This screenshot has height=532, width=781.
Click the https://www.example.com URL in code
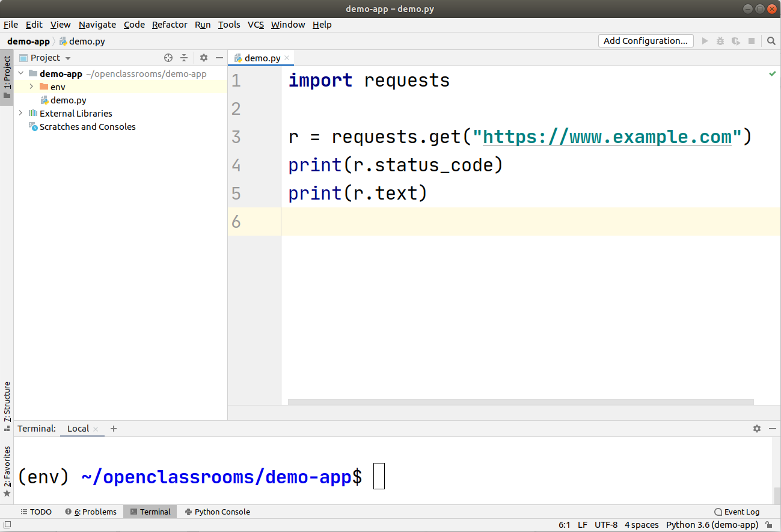pyautogui.click(x=607, y=136)
